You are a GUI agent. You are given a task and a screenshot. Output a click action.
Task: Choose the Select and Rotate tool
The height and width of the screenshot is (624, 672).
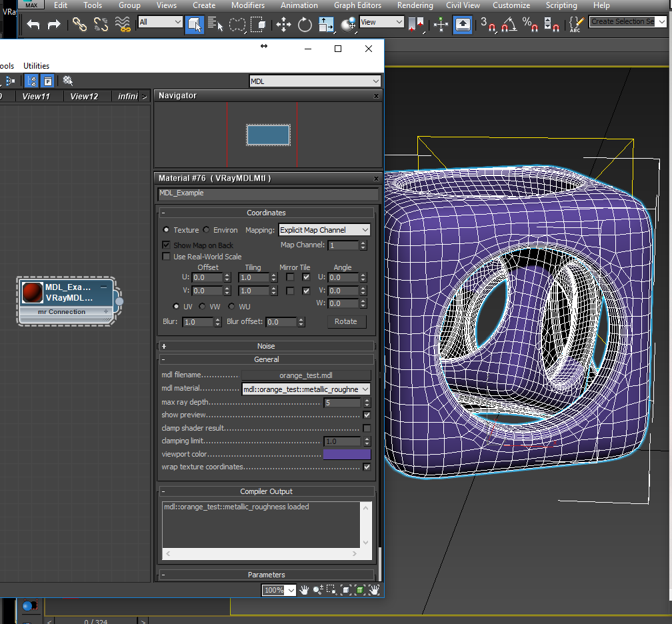305,25
